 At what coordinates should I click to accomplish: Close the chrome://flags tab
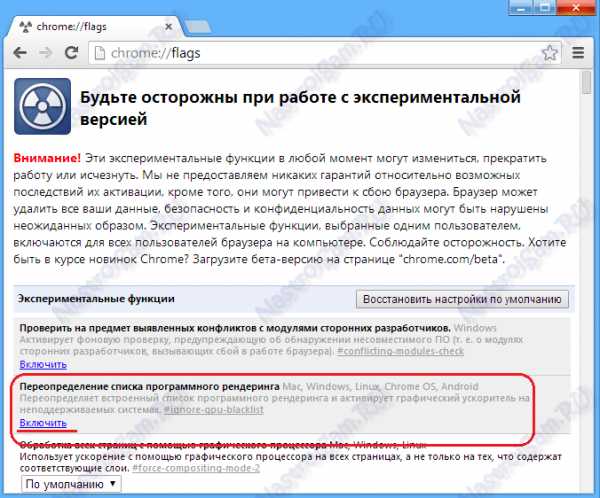[x=168, y=27]
